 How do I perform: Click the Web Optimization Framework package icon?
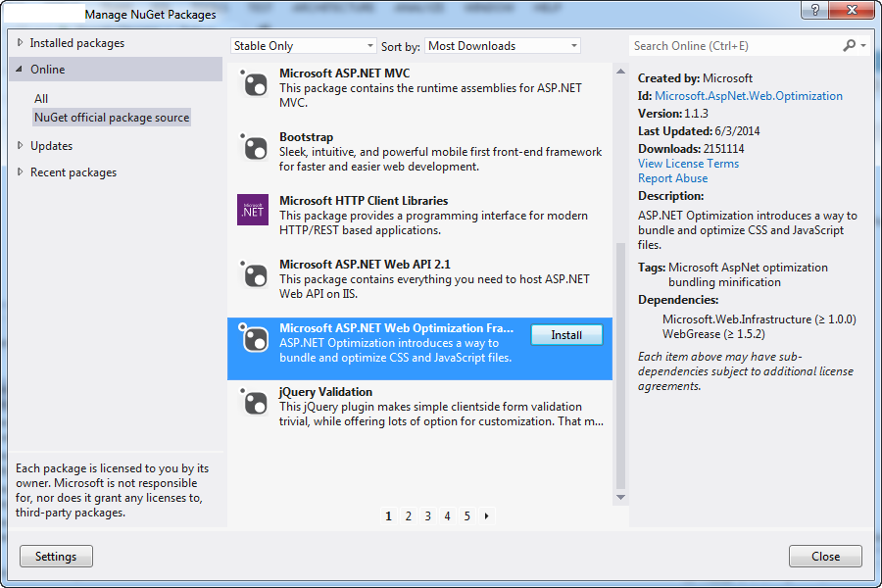coord(254,338)
